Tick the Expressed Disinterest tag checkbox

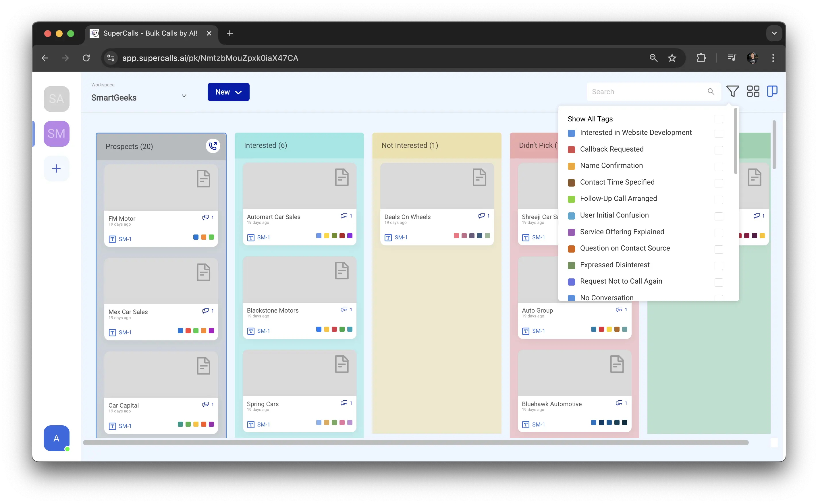(719, 266)
